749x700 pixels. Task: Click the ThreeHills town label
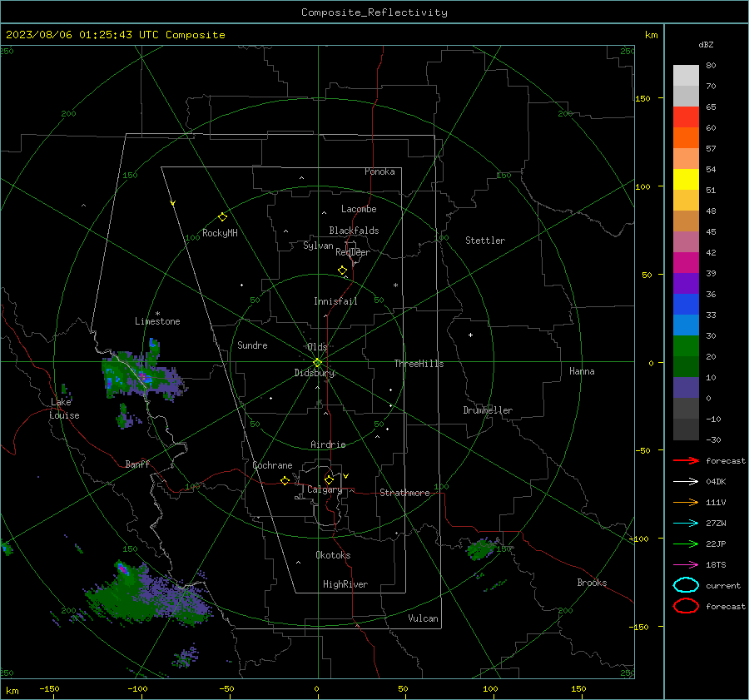(419, 364)
